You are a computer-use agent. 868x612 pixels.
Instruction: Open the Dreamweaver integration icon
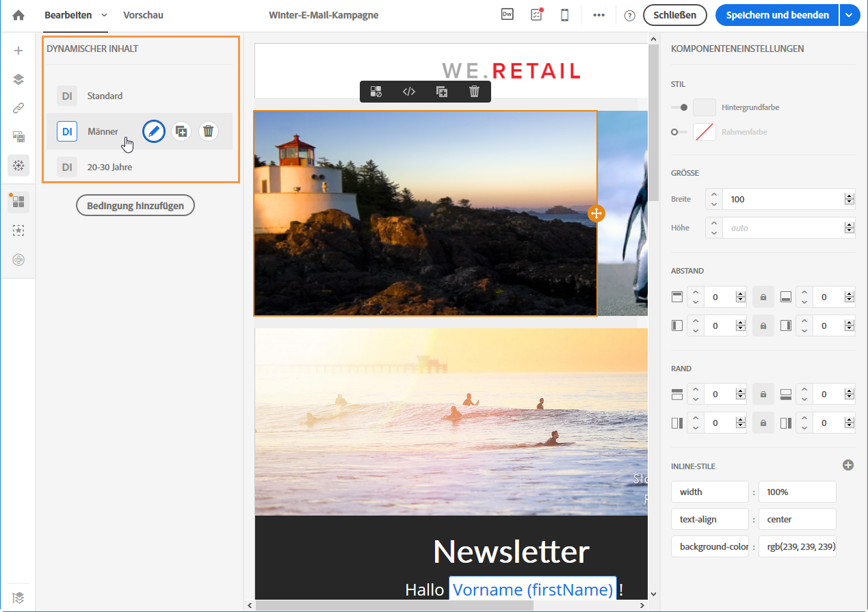507,15
